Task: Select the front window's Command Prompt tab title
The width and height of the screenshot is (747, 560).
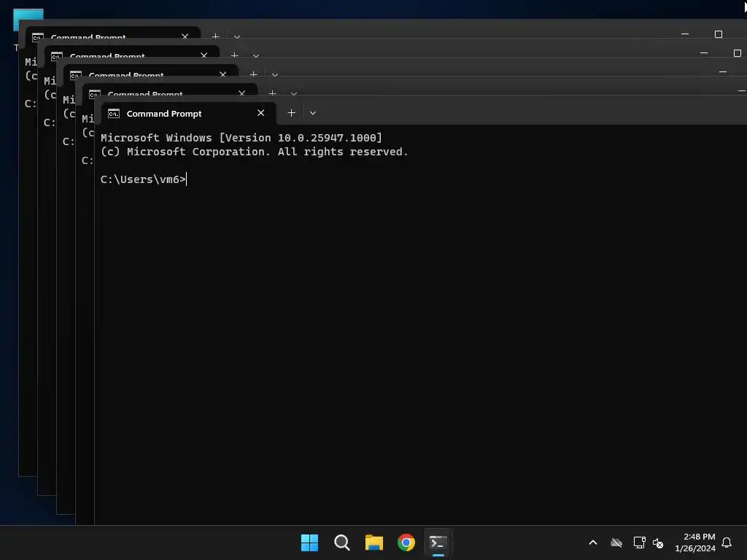Action: (x=164, y=113)
